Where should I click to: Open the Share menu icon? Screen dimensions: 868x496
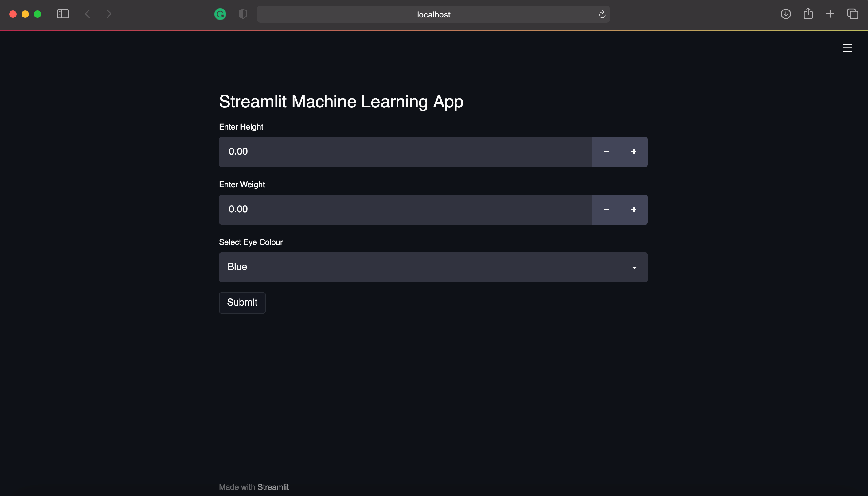click(x=808, y=14)
